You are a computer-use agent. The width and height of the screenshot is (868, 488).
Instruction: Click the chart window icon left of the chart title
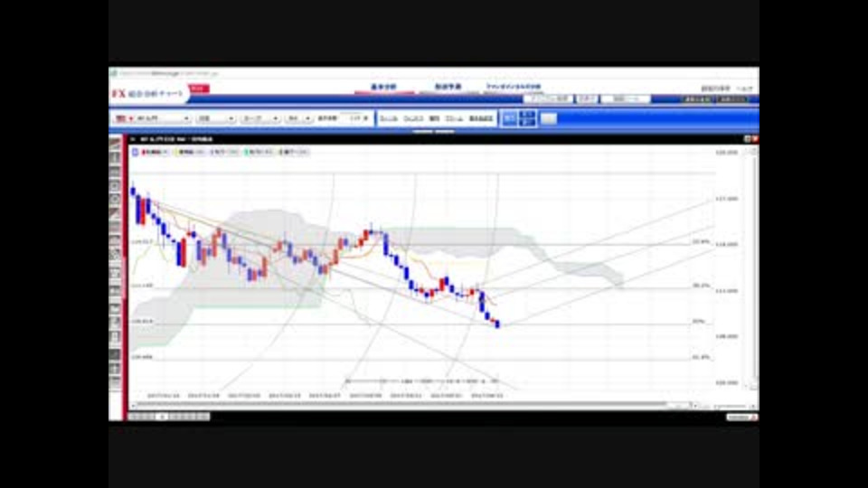click(133, 139)
